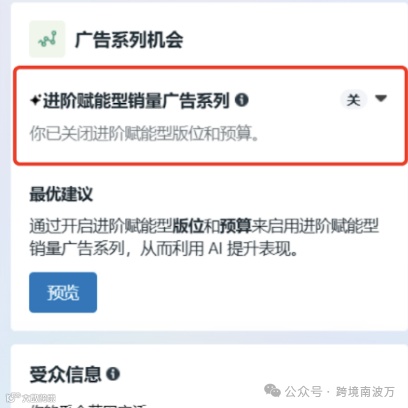This screenshot has height=408, width=408.
Task: Select the 最优建议 heading
Action: tap(61, 194)
